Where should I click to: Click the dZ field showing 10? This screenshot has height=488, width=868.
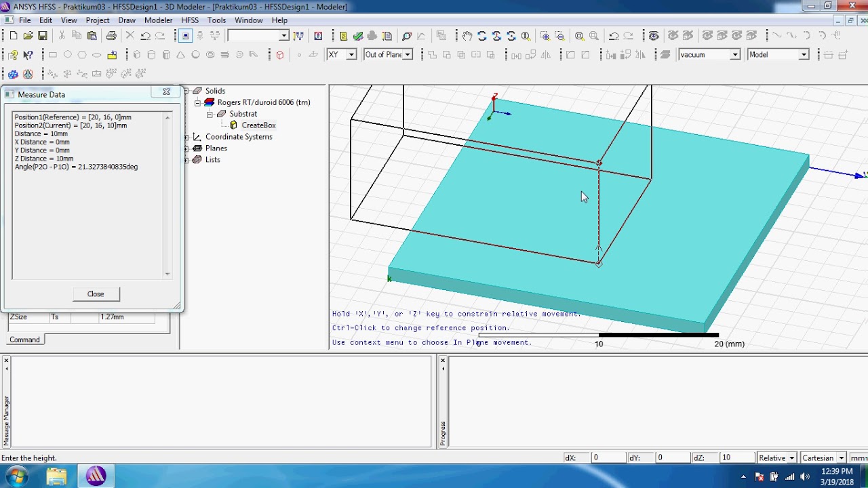(737, 458)
